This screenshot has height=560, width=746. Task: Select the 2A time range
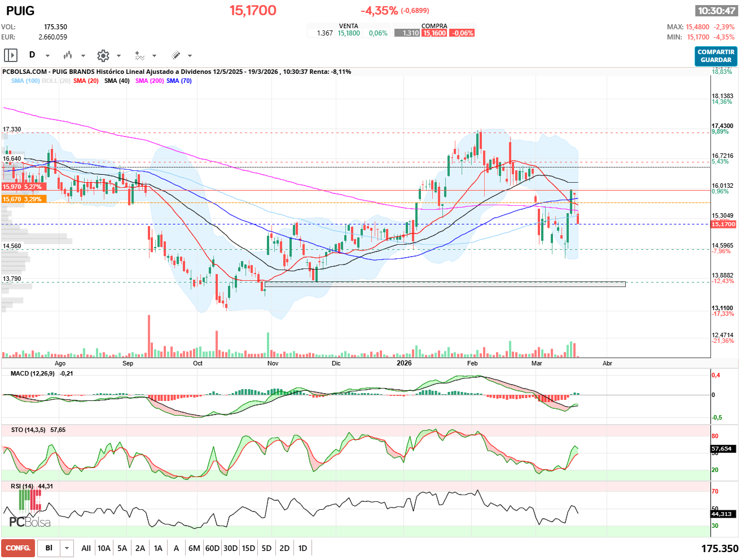pos(140,548)
